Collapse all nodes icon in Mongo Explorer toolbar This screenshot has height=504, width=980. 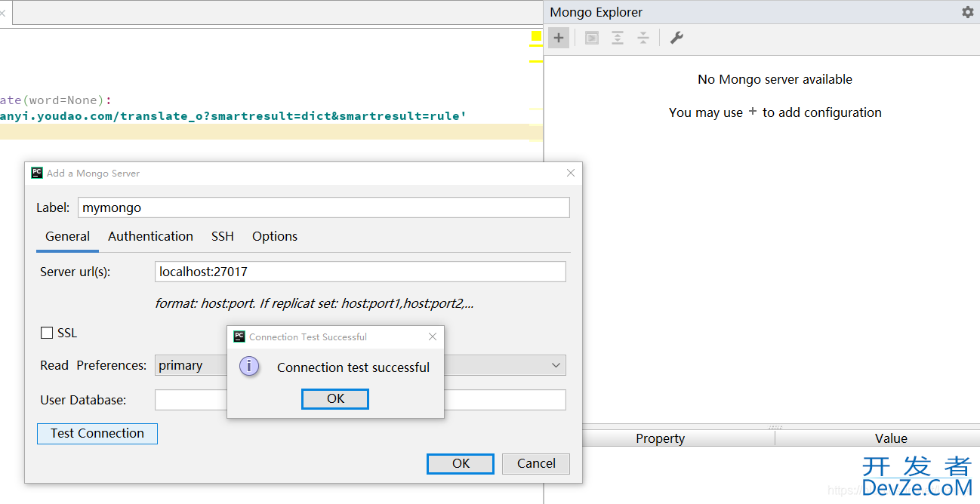click(x=643, y=38)
